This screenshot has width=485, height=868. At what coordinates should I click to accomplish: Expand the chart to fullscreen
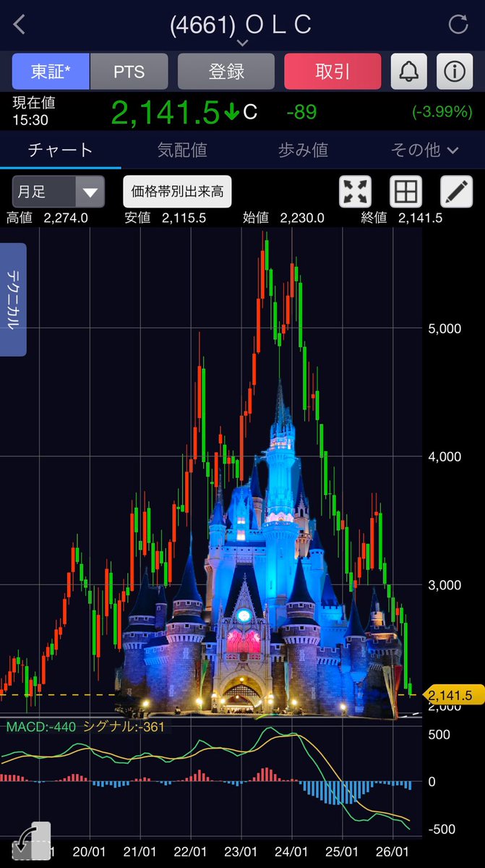356,192
